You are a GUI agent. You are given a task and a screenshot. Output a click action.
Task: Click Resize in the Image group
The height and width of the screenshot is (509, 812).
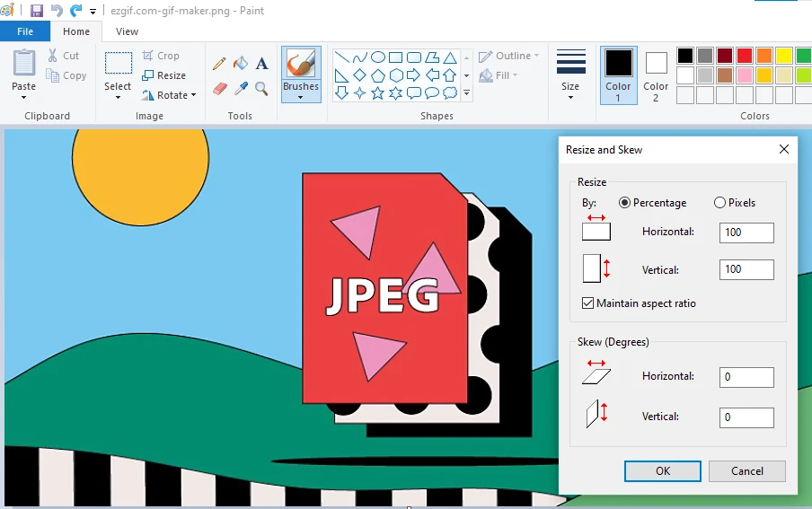164,75
